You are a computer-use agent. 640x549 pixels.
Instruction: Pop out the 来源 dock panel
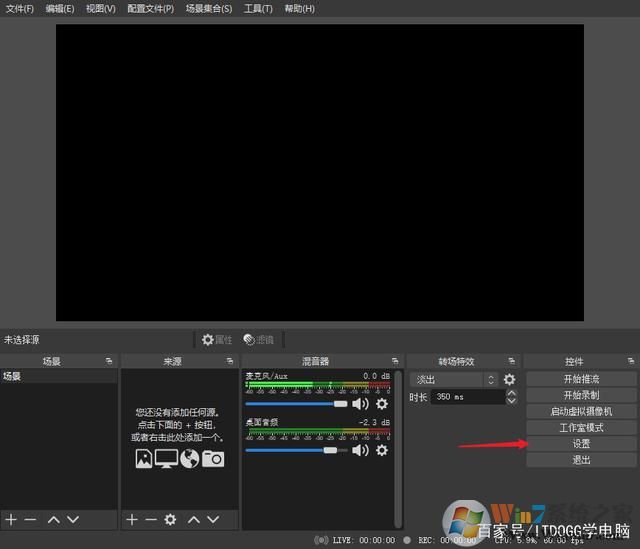click(229, 361)
